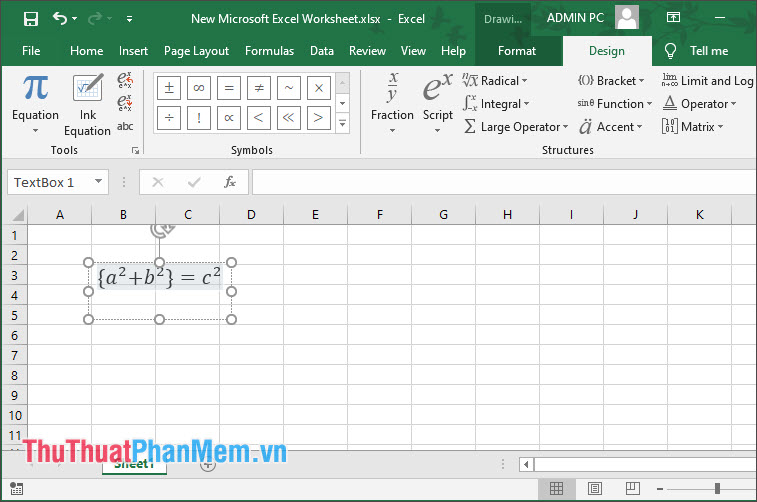Click the ADMIN PC account avatar
Viewport: 757px width, 502px height.
627,17
